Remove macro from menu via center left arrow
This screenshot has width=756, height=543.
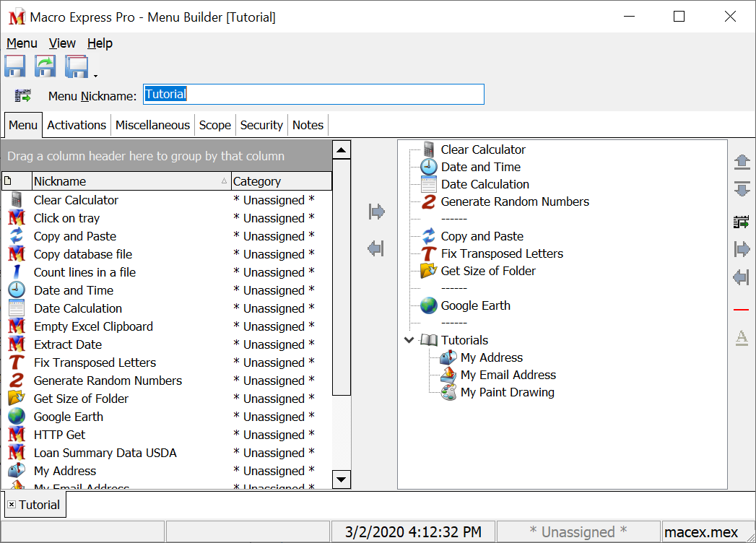tap(375, 248)
